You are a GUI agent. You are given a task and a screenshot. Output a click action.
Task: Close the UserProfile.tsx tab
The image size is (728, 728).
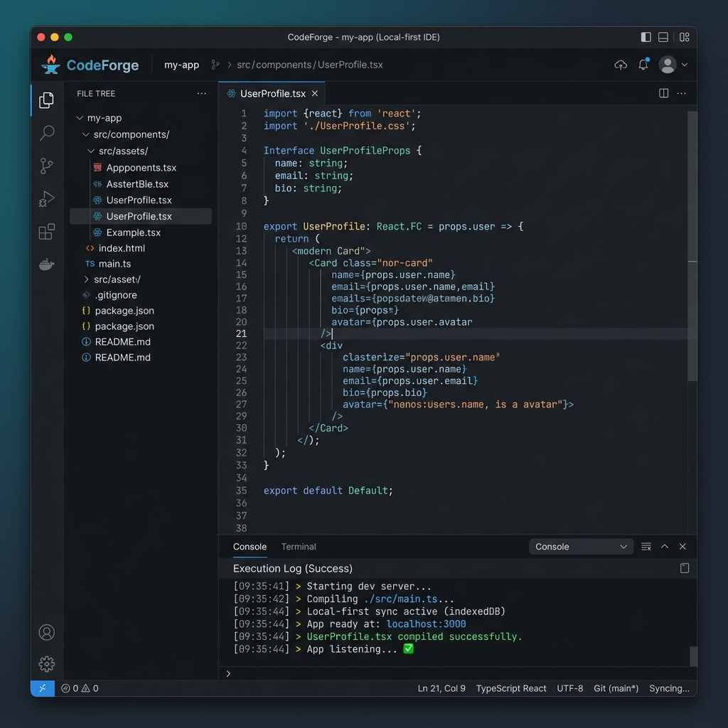pos(315,94)
